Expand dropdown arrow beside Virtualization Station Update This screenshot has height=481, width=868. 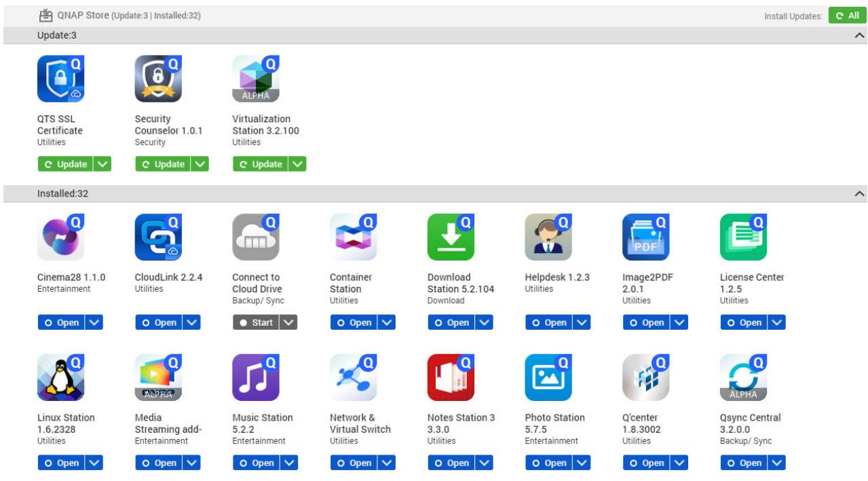click(297, 164)
